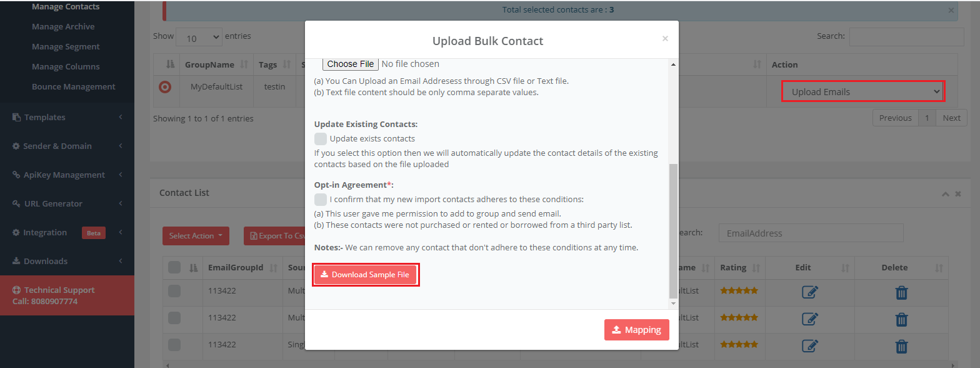Viewport: 980px width, 368px height.
Task: Check the select-all checkbox in Contact List header
Action: 174,268
